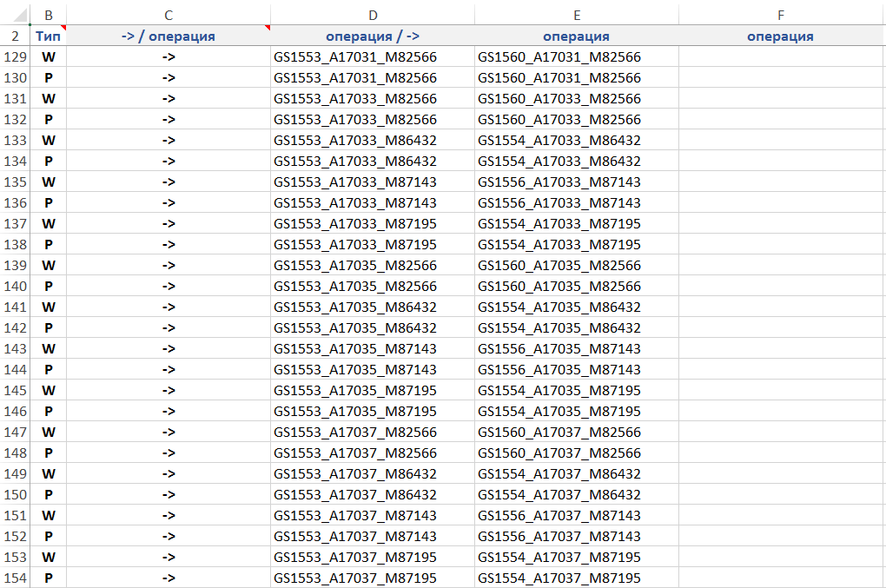Select column B header
886x588 pixels.
[48, 15]
